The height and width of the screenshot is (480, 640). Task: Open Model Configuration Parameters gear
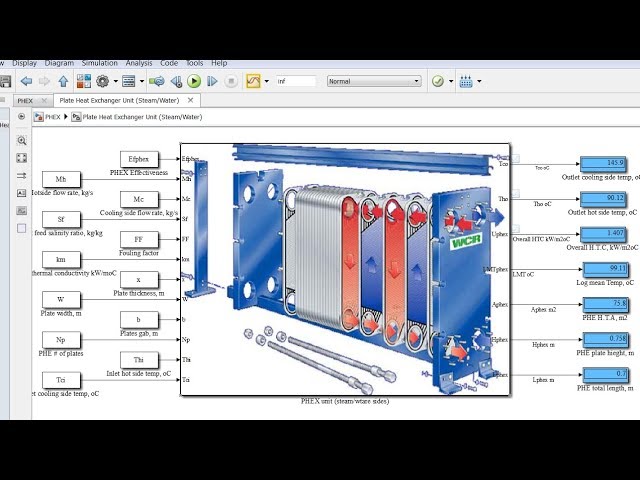pyautogui.click(x=102, y=81)
